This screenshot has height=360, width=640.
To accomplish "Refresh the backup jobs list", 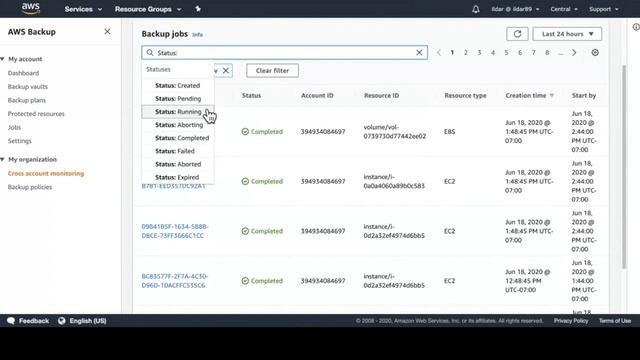I will pos(517,34).
